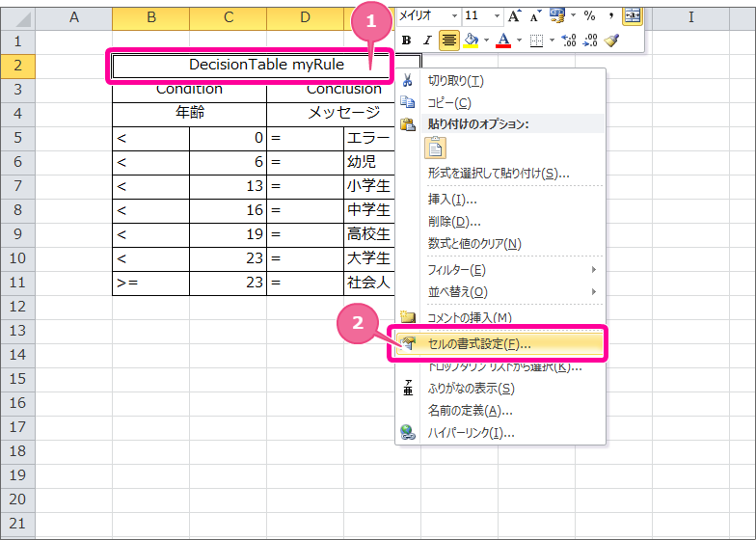Viewport: 756px width, 540px height.
Task: Select the format painter brush
Action: pyautogui.click(x=610, y=40)
